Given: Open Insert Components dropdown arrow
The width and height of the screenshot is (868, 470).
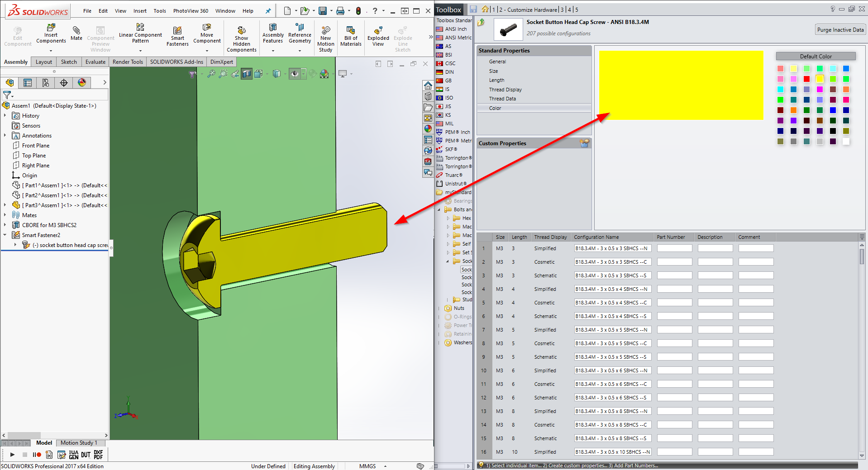Looking at the screenshot, I should pyautogui.click(x=51, y=51).
